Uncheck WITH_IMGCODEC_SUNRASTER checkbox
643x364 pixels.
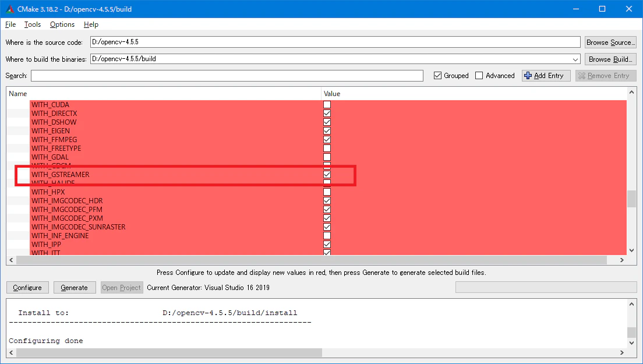(x=327, y=227)
